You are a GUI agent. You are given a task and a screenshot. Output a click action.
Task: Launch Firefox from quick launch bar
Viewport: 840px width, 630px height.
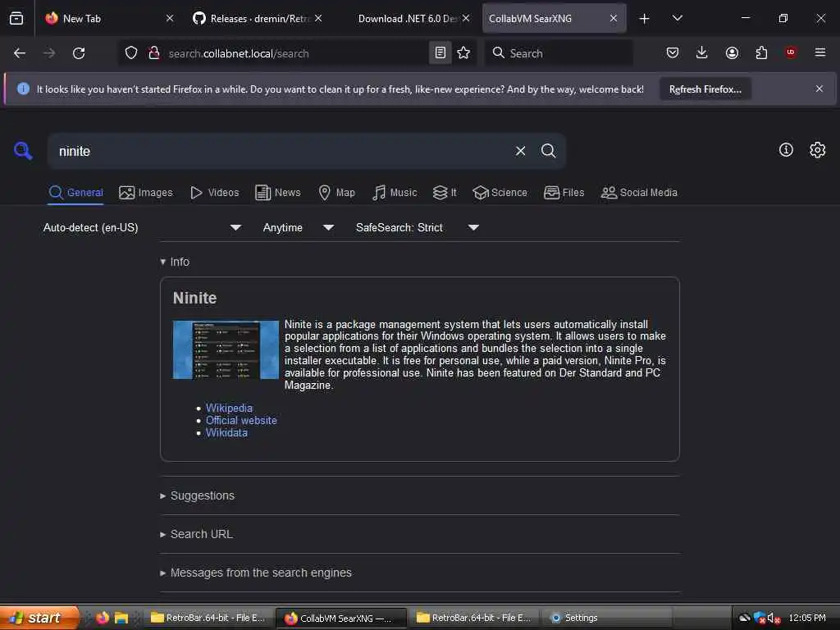[x=103, y=618]
